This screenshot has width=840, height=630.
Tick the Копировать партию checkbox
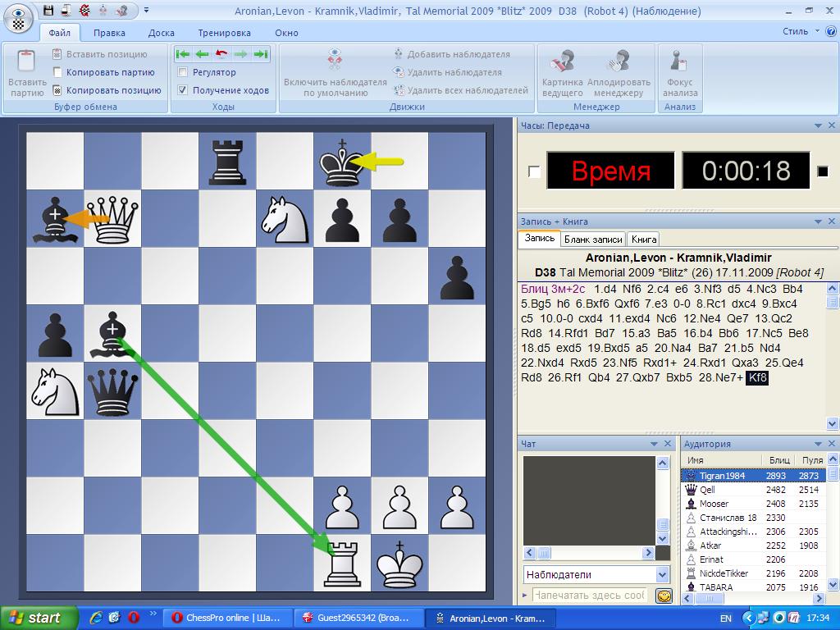pos(57,72)
